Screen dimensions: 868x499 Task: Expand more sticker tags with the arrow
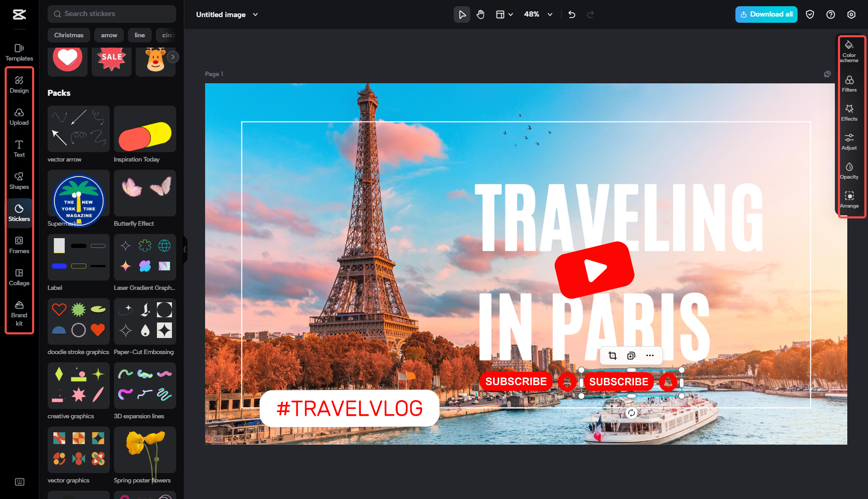coord(172,56)
